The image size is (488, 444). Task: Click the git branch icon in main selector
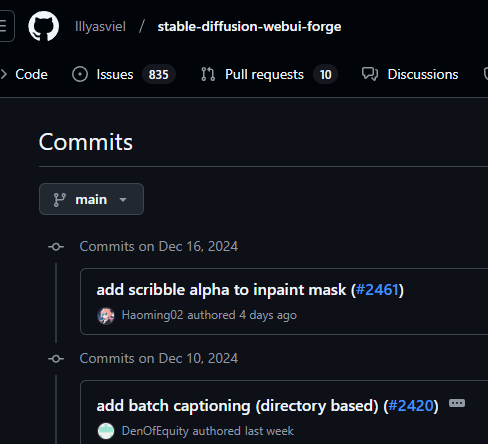pos(60,200)
